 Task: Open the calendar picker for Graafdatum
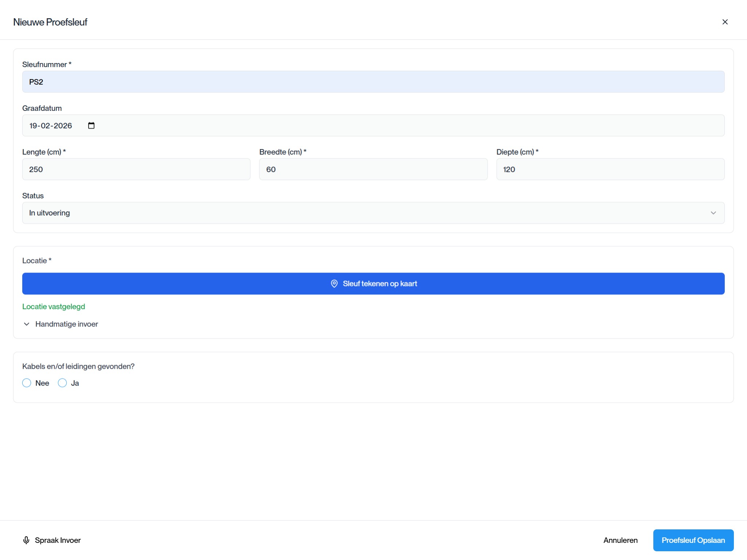tap(91, 125)
